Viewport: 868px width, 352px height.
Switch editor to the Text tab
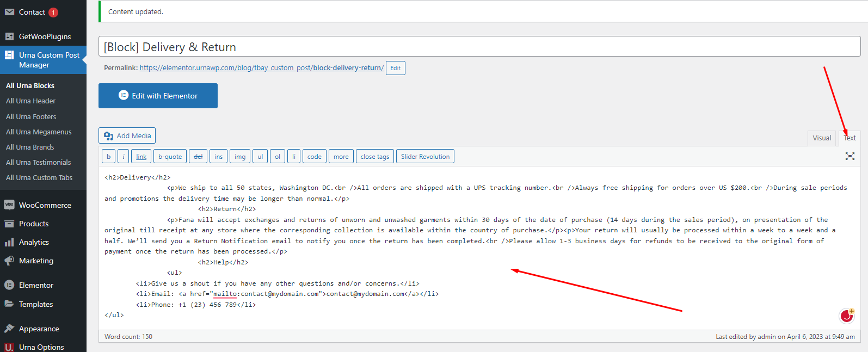tap(849, 138)
